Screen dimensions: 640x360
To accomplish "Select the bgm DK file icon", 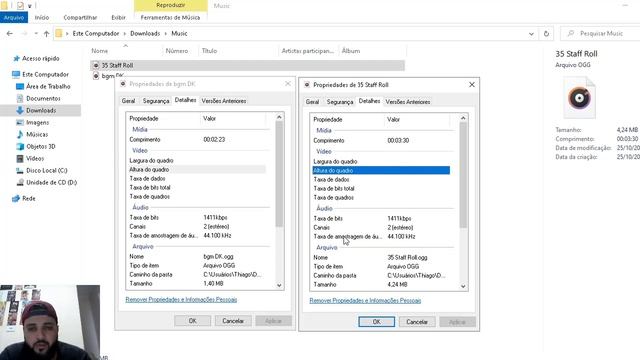I will [x=96, y=76].
